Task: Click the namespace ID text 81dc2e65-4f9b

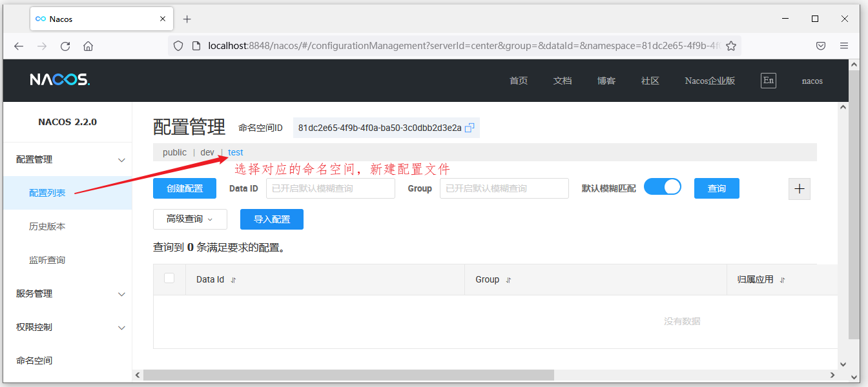Action: coord(380,128)
